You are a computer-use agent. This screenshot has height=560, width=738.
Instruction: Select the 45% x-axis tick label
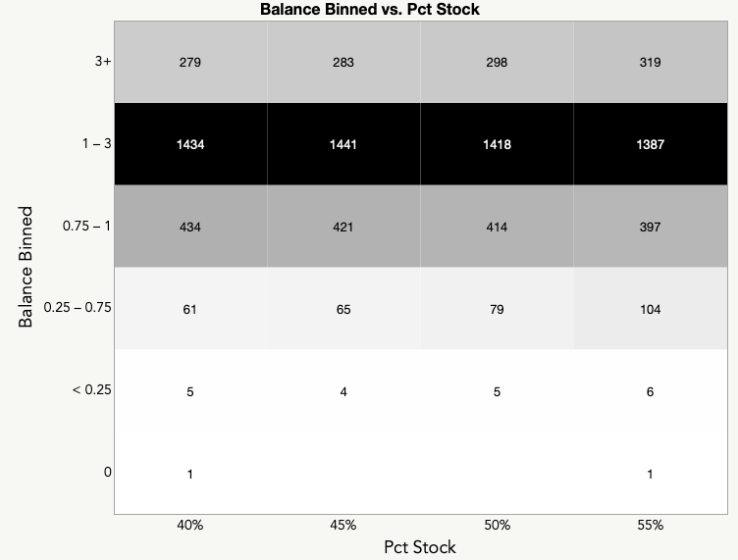tap(343, 525)
